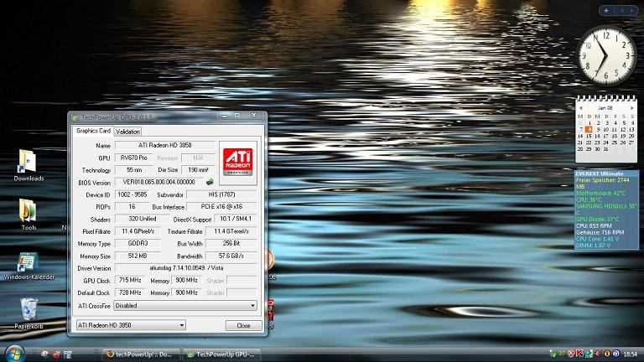Click the Bus Interface field PCI-E x16
This screenshot has width=644, height=362.
tap(221, 206)
